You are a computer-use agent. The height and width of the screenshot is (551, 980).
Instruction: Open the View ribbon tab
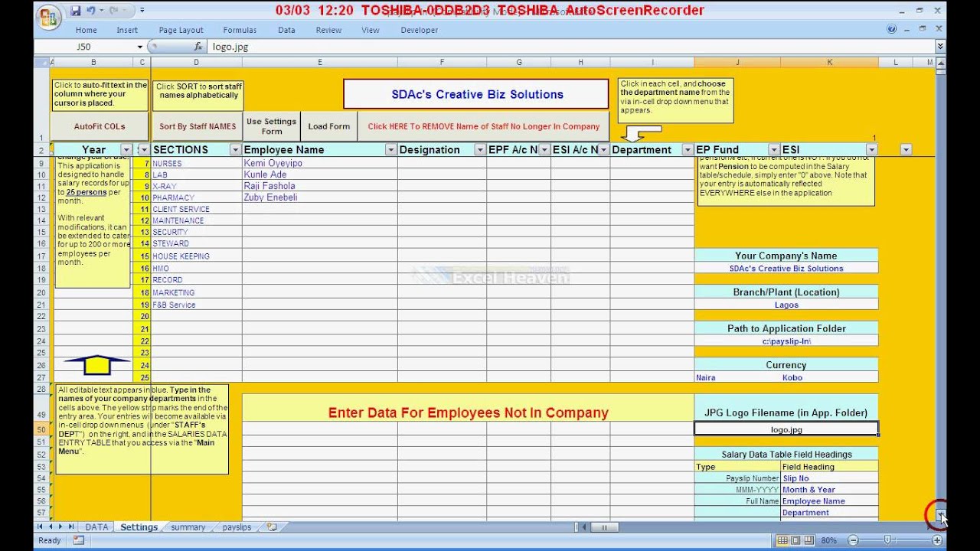click(x=371, y=30)
